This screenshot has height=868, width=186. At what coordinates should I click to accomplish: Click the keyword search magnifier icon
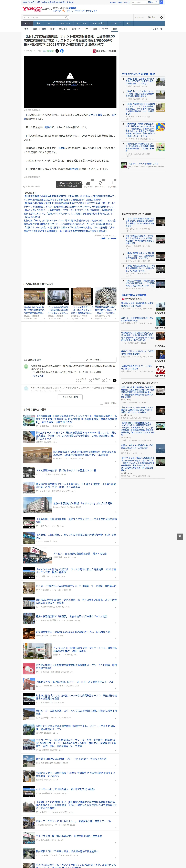pyautogui.click(x=66, y=18)
